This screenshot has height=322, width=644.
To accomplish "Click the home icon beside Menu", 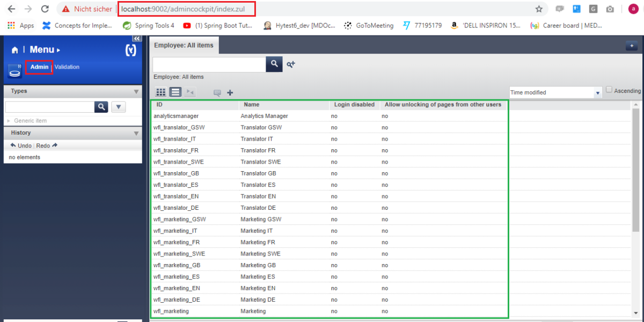I will [14, 50].
